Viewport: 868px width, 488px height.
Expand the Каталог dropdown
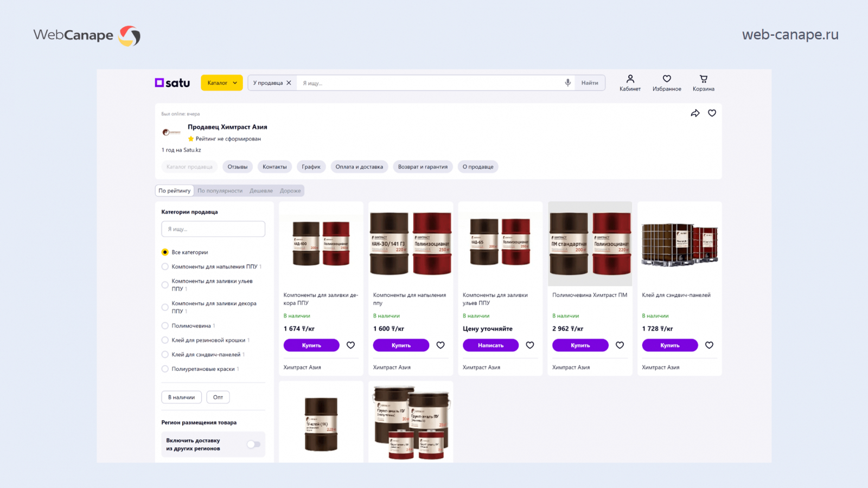coord(222,83)
